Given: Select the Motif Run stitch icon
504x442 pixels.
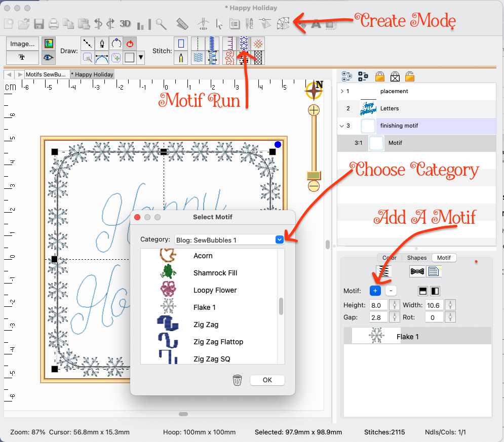Looking at the screenshot, I should [x=244, y=43].
